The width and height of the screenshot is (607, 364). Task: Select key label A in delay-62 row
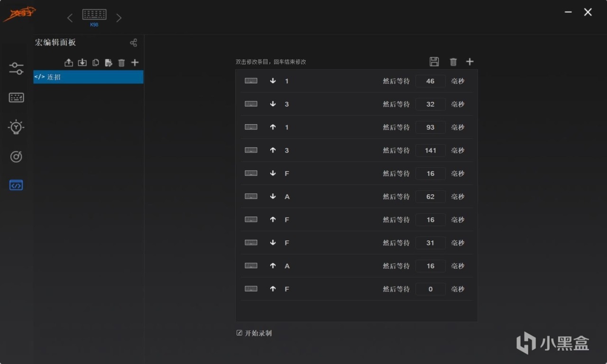click(x=287, y=197)
